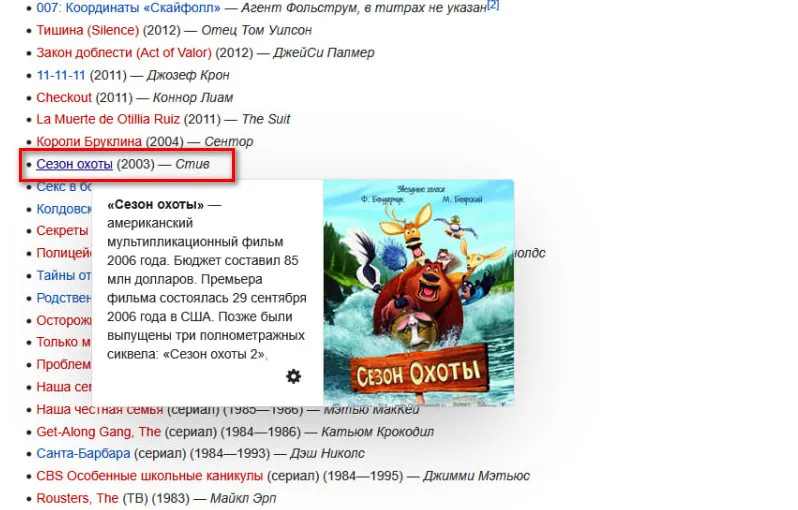798x510 pixels.
Task: Open the Rousters, The link
Action: 77,498
